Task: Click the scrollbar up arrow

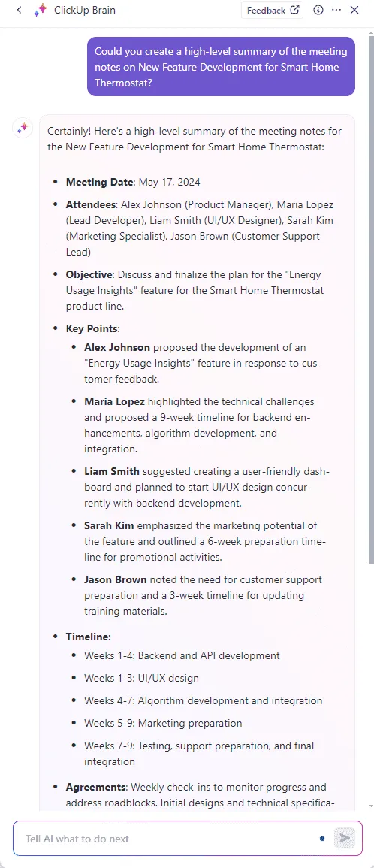Action: tap(370, 32)
